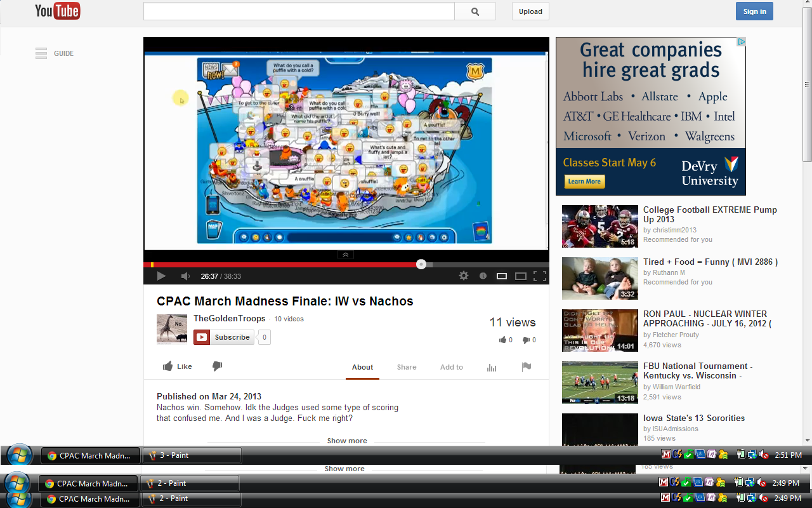Open College Football EXTREME Pump Up thumbnail
This screenshot has height=508, width=812.
pyautogui.click(x=599, y=226)
